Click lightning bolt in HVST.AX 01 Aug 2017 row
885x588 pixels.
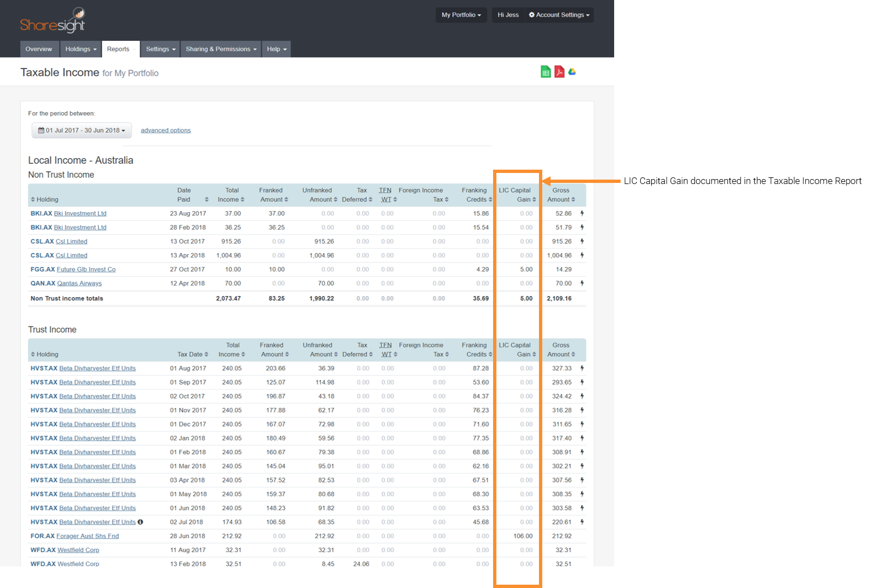pos(582,368)
